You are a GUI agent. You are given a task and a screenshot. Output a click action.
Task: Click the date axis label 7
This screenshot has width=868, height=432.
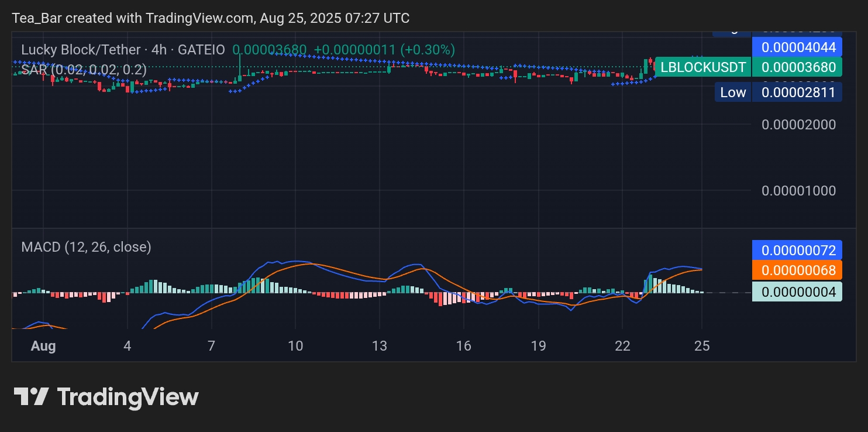(212, 346)
